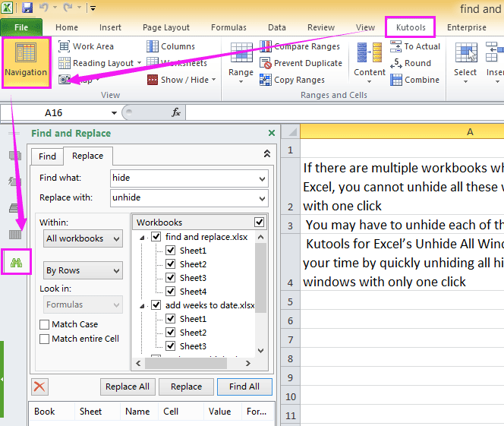Open the Kutools Navigation pane button
504x426 pixels.
pos(26,62)
